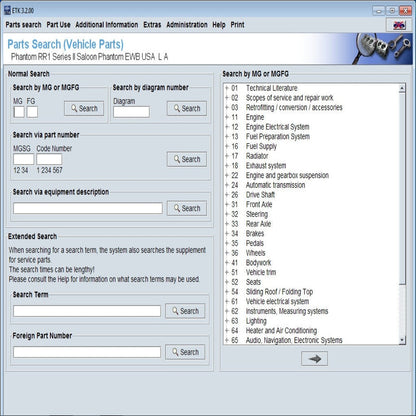Click Search for part number
Viewport: 416px width, 416px height.
[187, 159]
